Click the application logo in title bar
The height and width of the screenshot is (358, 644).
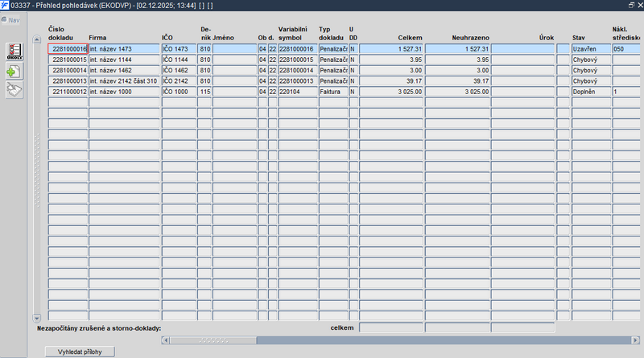pos(5,6)
